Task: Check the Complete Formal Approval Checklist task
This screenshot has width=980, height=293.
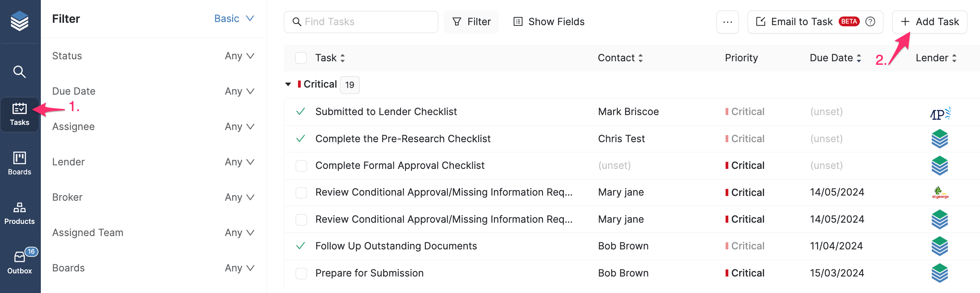Action: [x=301, y=166]
